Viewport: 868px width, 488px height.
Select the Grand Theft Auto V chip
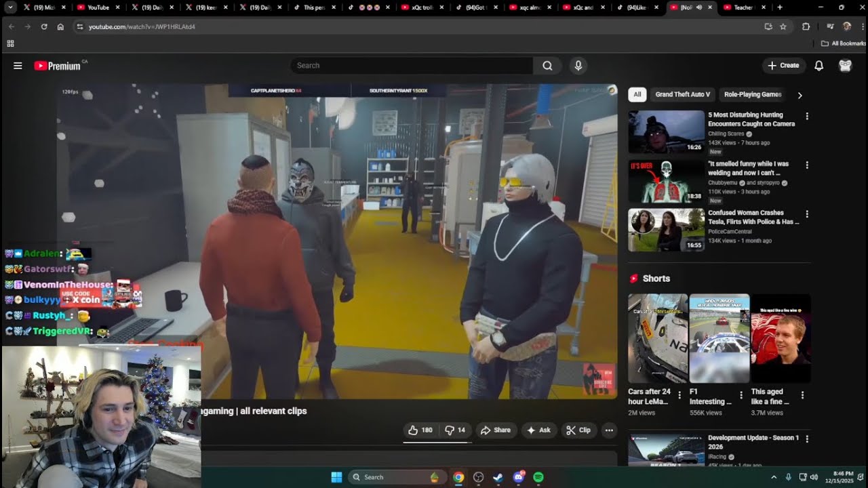point(683,95)
